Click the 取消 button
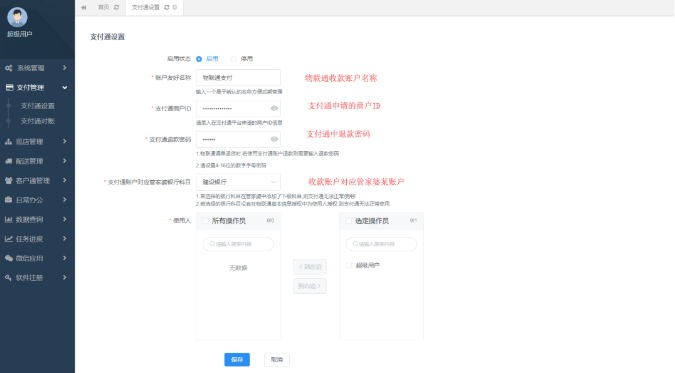 click(x=277, y=360)
